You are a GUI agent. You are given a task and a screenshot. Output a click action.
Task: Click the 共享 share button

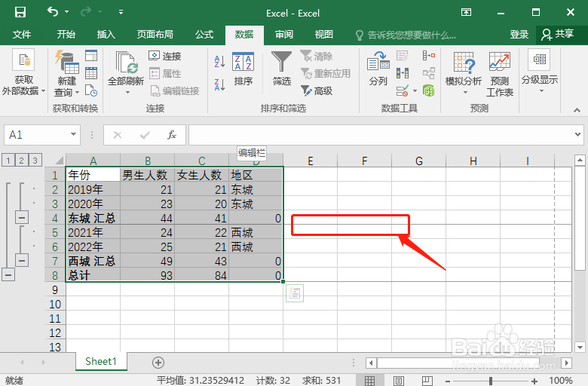[557, 35]
